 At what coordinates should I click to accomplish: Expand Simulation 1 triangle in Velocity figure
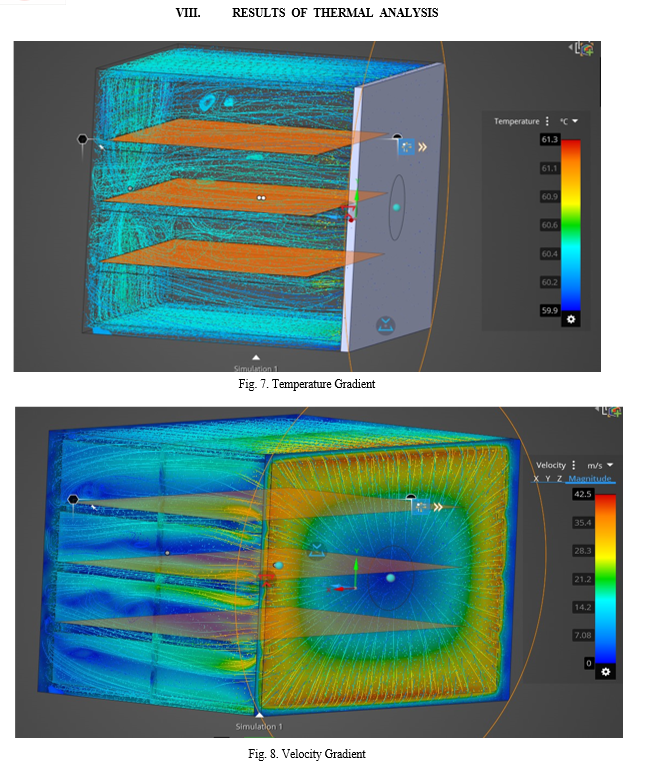(259, 715)
